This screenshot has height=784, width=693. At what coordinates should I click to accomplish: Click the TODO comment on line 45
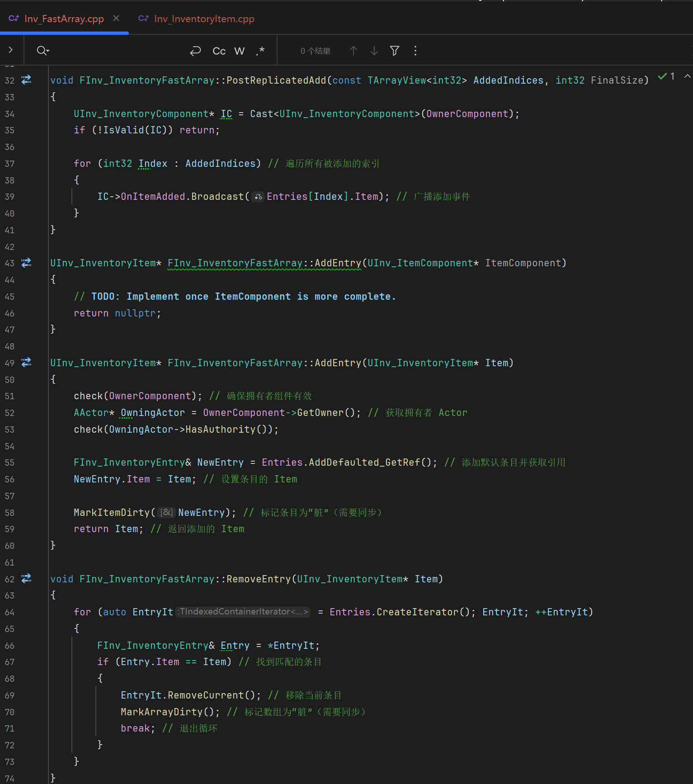click(x=235, y=297)
